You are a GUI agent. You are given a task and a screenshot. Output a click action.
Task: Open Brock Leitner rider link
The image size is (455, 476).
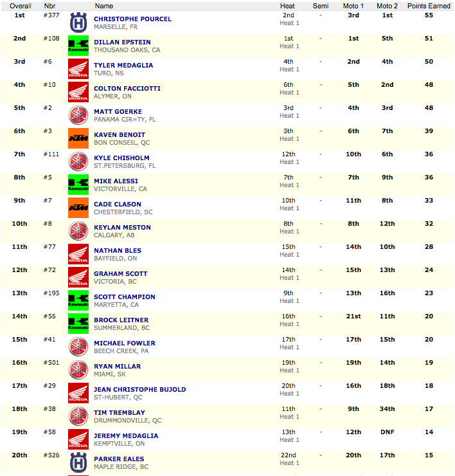121,320
